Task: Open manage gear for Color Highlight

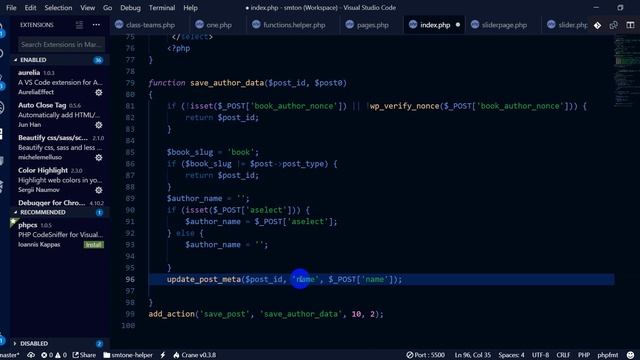Action: [x=99, y=190]
